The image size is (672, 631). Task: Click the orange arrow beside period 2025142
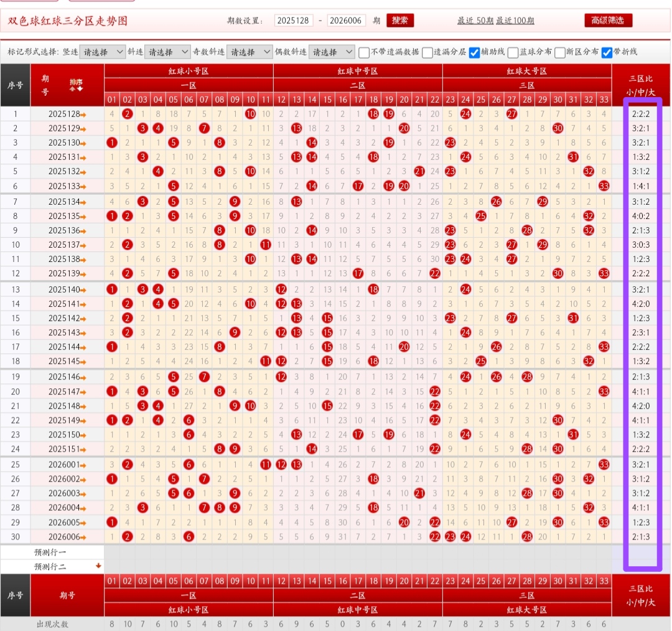click(83, 319)
